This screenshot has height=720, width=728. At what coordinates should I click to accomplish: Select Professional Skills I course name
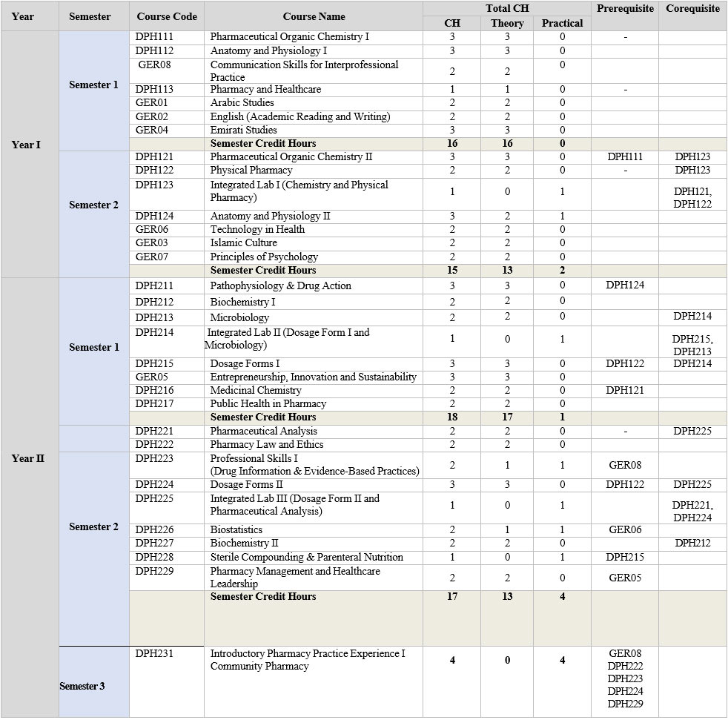pos(315,465)
